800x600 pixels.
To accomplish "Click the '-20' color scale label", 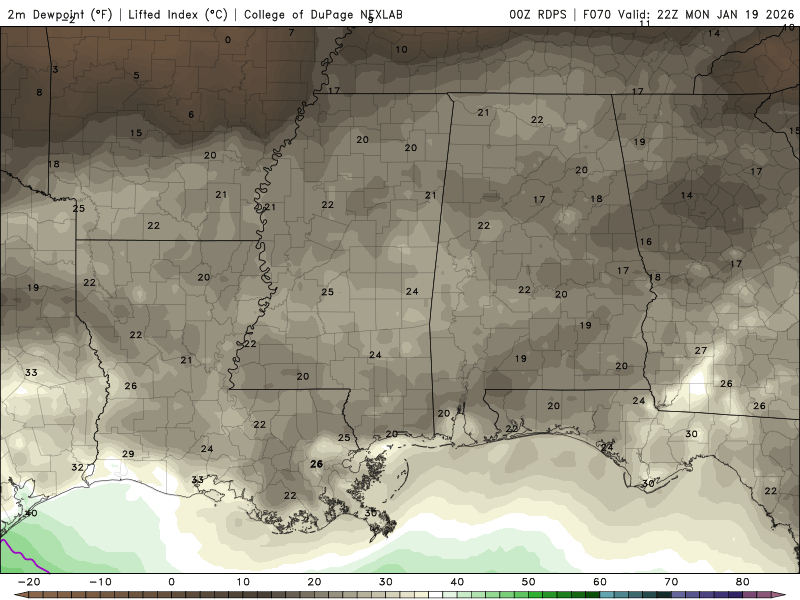I will [29, 582].
